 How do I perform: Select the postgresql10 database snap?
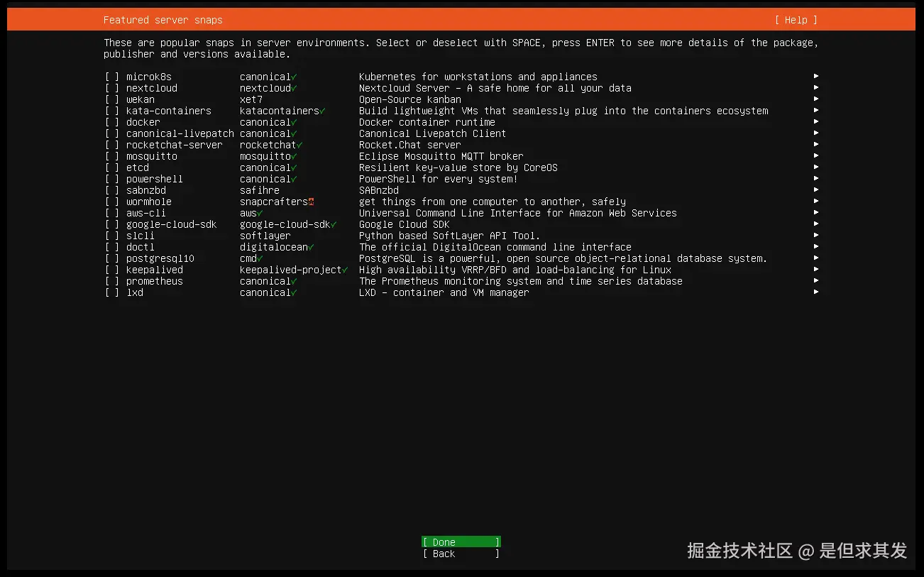pyautogui.click(x=112, y=258)
